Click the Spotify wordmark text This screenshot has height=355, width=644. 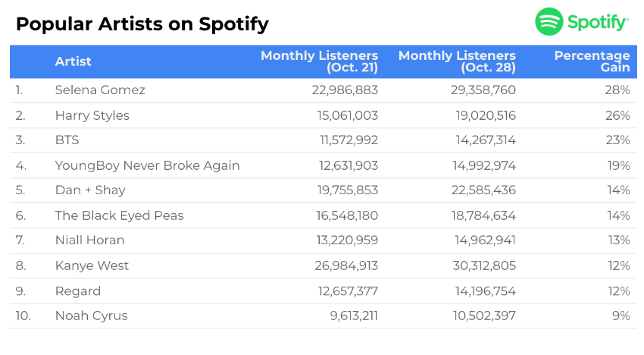(x=597, y=23)
